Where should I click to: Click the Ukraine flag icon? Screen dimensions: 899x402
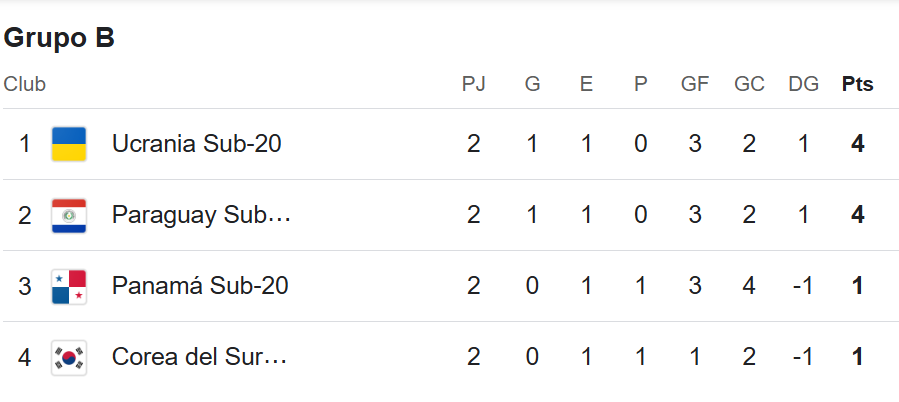(69, 144)
